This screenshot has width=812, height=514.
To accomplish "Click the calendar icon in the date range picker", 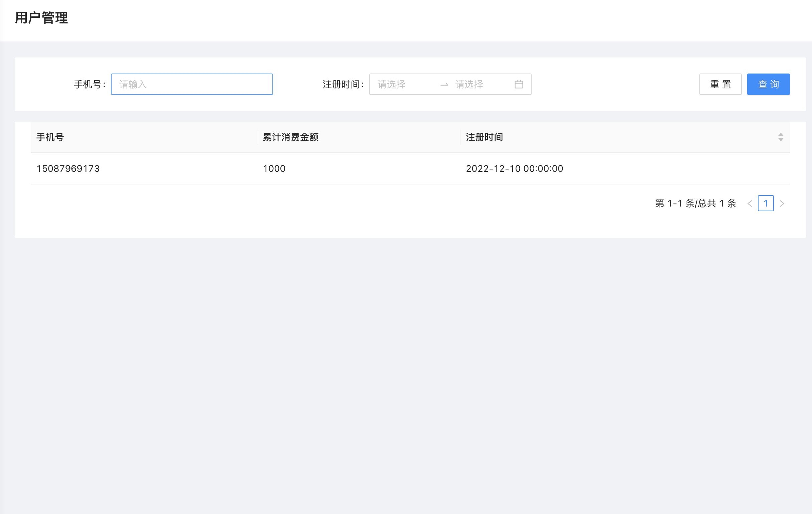I will pyautogui.click(x=519, y=84).
